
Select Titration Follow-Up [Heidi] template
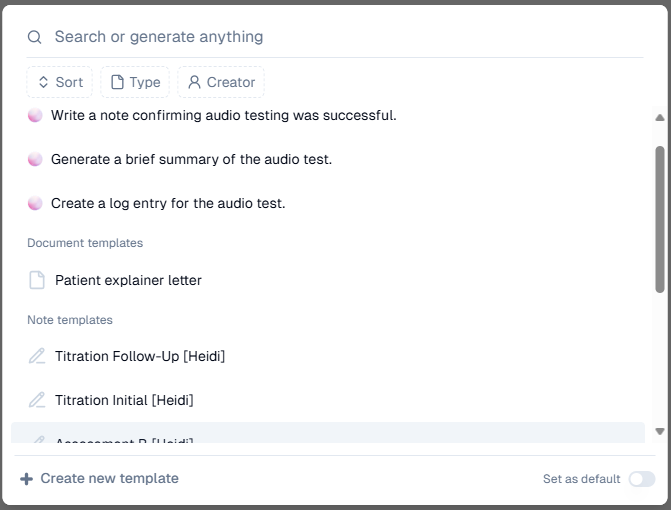click(140, 356)
